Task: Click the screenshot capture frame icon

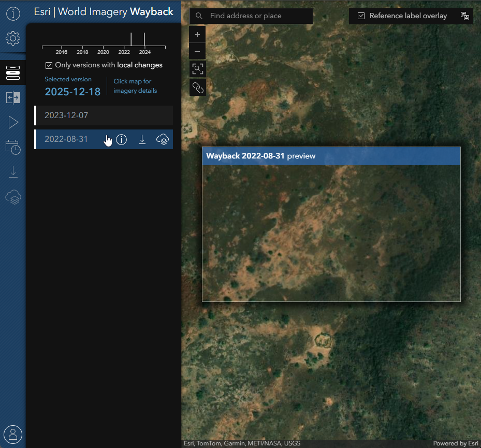Action: (197, 69)
